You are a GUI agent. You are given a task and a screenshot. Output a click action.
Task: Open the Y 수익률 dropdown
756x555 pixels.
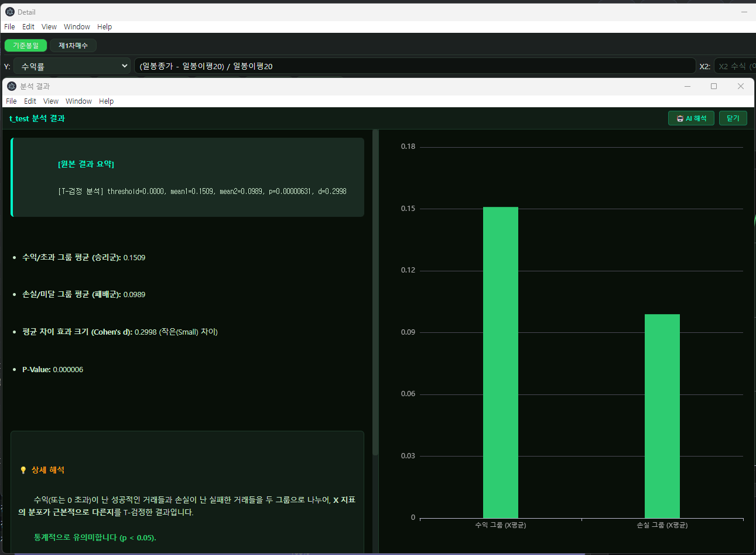[72, 66]
